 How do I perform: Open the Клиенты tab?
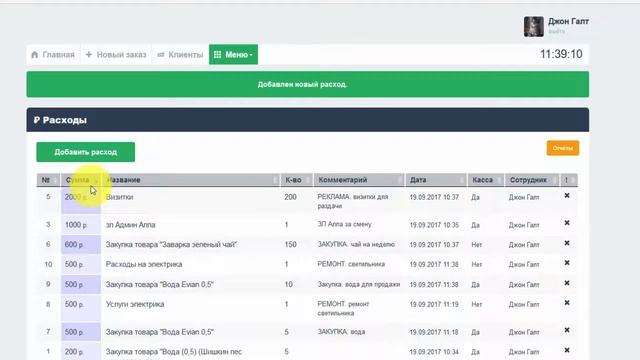[180, 54]
